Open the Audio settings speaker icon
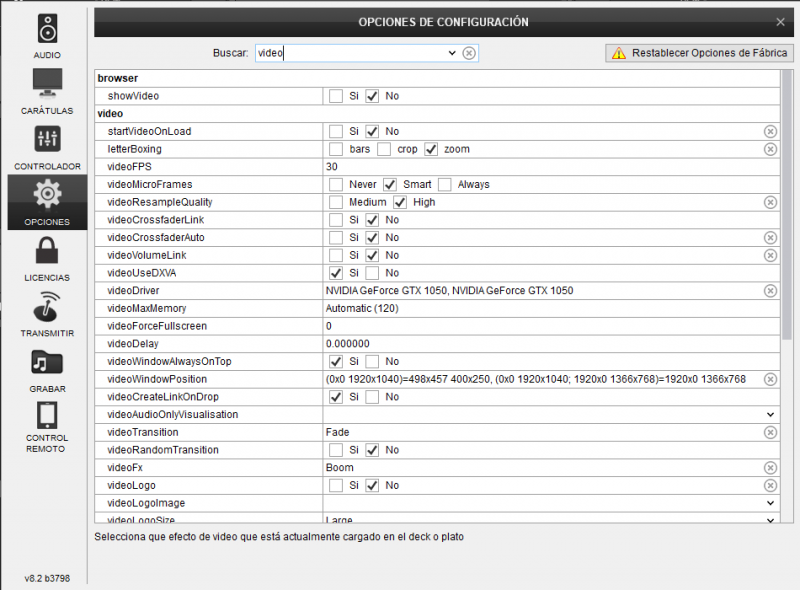800x590 pixels. (x=47, y=29)
